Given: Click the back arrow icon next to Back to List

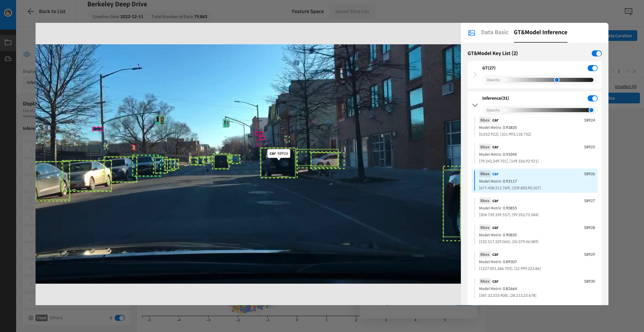Looking at the screenshot, I should click(x=31, y=11).
